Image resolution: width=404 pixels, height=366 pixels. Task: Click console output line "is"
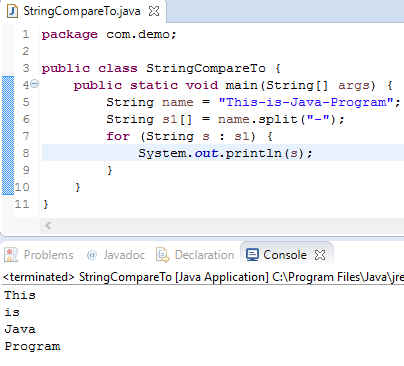(x=12, y=312)
